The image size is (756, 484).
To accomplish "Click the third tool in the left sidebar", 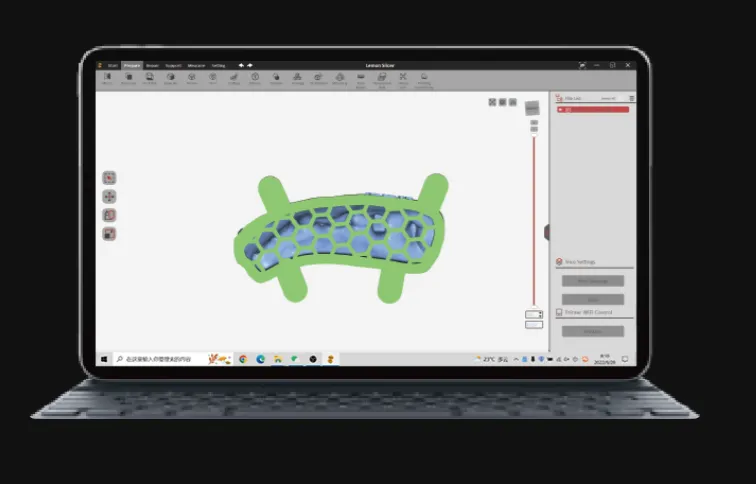I will pyautogui.click(x=110, y=215).
